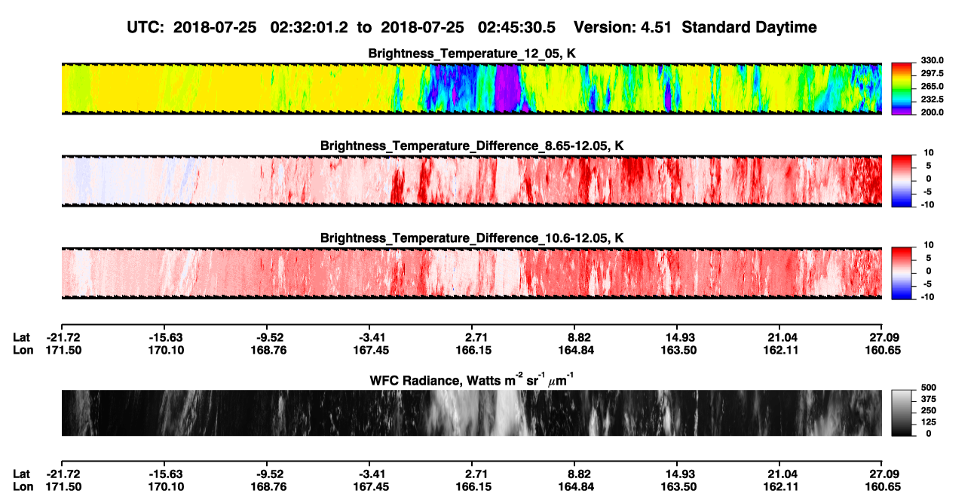Click the 125 label on the WFC colorbar
The image size is (980, 503).
tap(929, 422)
